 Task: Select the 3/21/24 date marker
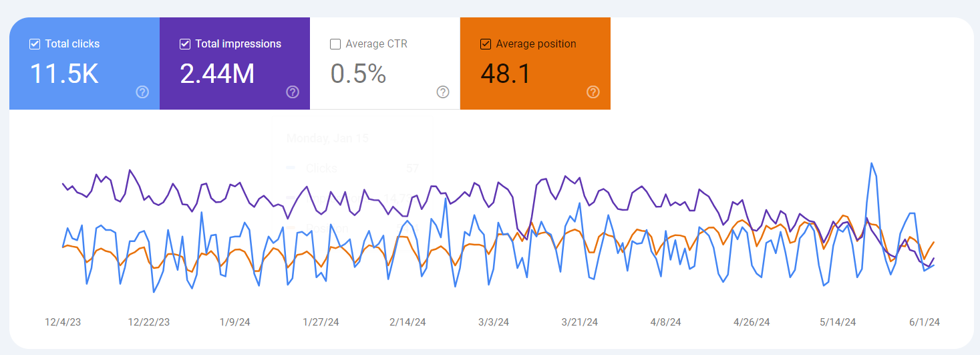click(579, 322)
